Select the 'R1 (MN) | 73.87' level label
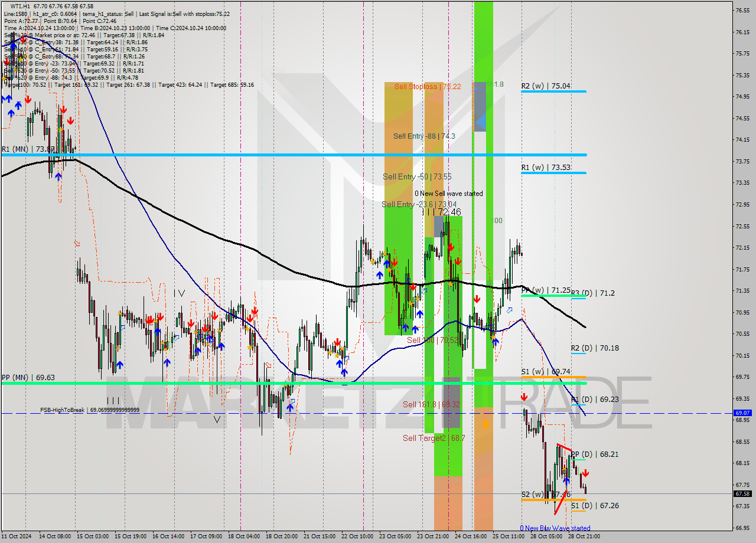756x543 pixels. point(28,149)
